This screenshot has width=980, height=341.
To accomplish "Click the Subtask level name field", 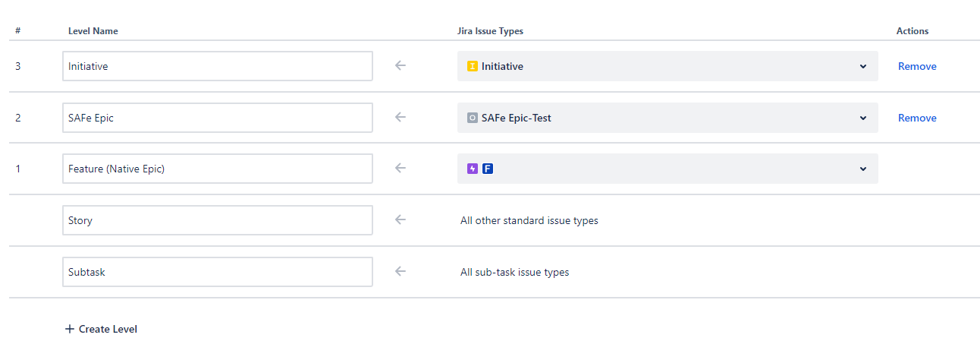I will (218, 272).
